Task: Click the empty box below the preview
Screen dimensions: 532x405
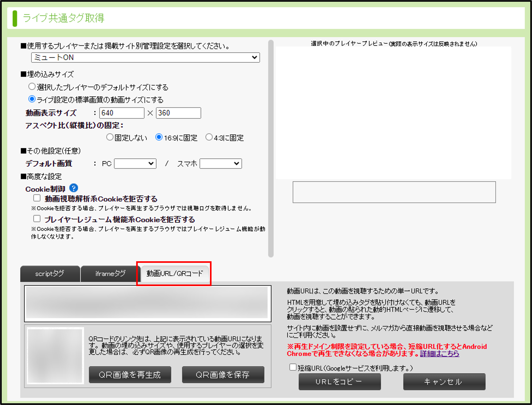Action: coord(394,192)
